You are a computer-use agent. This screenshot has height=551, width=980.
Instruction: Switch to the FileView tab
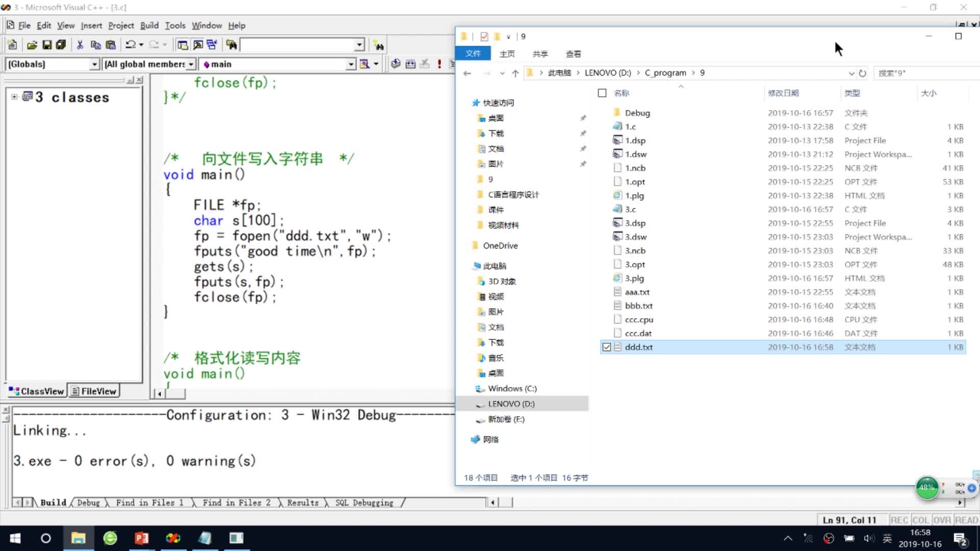(x=94, y=391)
